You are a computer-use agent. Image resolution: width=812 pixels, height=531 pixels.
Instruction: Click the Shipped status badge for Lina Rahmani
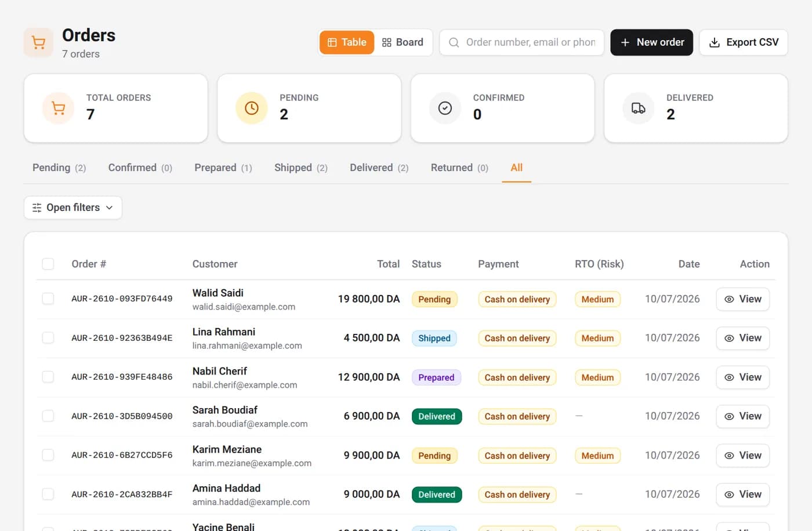point(434,338)
